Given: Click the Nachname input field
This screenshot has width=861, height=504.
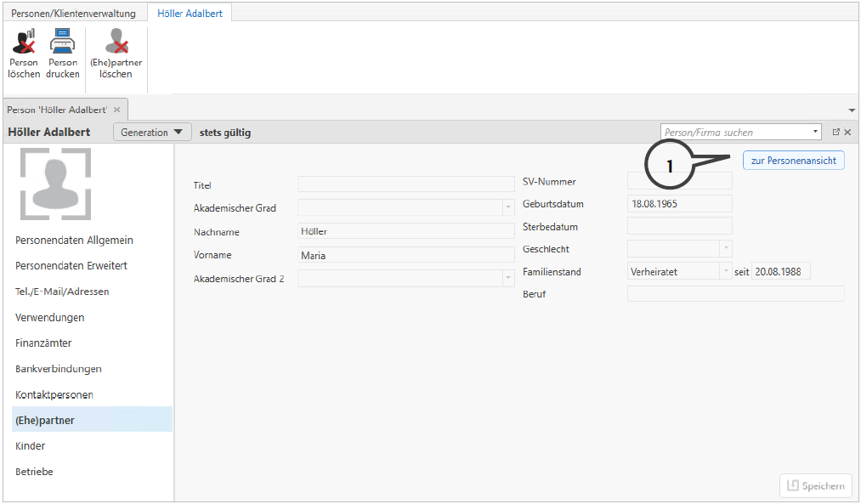Looking at the screenshot, I should click(x=405, y=231).
